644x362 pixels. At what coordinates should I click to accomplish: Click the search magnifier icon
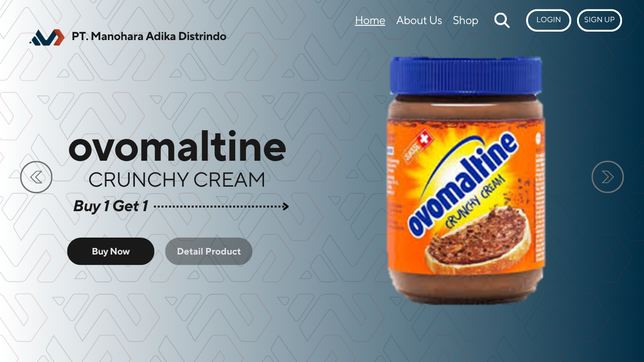[x=502, y=20]
